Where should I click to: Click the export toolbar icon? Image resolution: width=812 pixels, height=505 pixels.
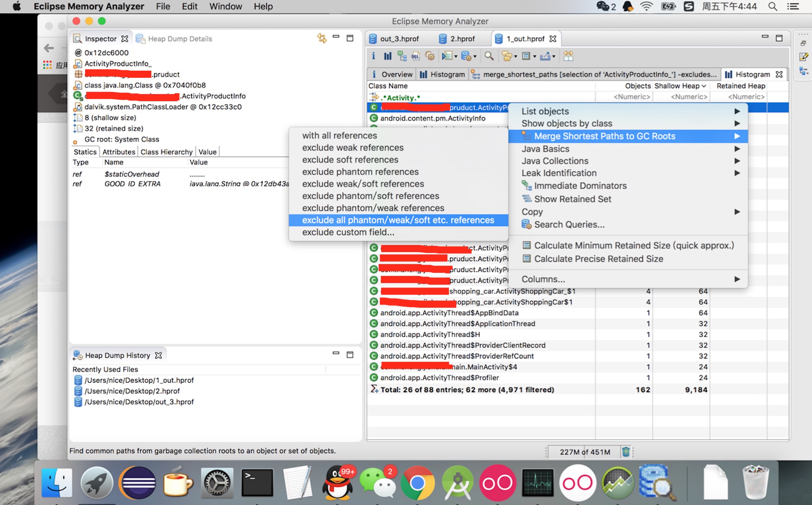[x=545, y=56]
